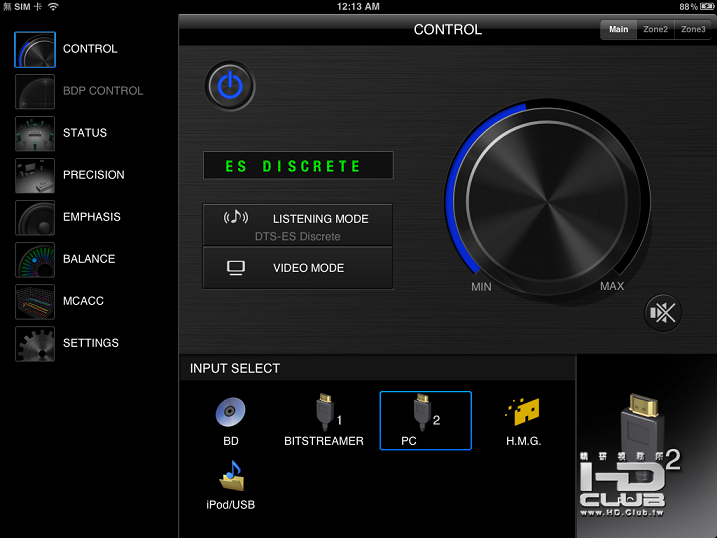Click the BALANCE sidebar label
Screen dimensions: 717x538
pos(89,259)
